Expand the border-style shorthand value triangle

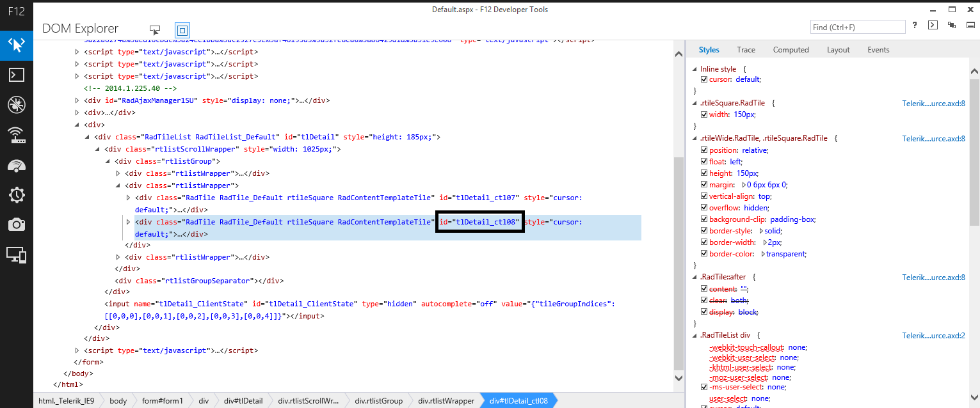[x=761, y=231]
